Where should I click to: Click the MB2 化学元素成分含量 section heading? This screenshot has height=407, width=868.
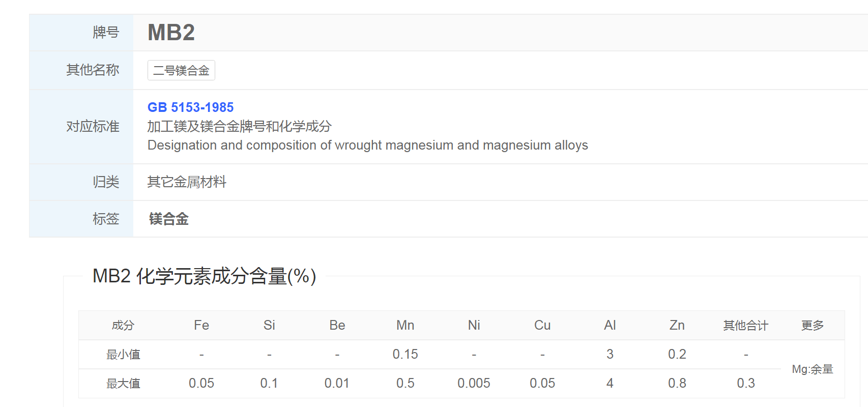pos(204,276)
